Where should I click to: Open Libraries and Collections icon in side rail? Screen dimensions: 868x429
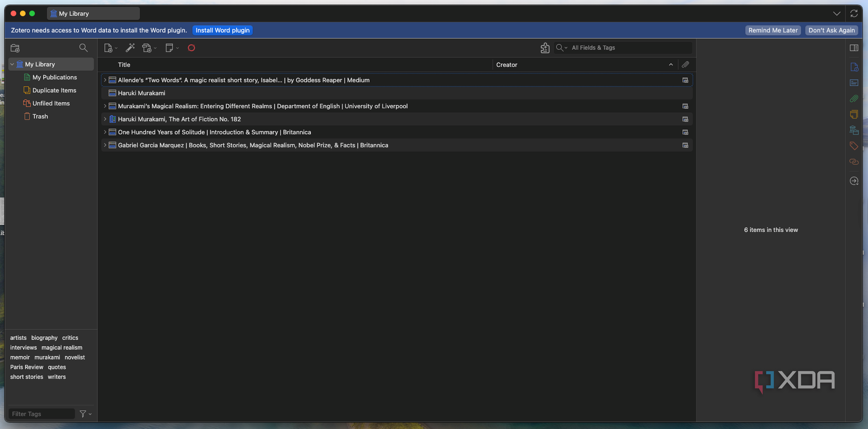854,130
